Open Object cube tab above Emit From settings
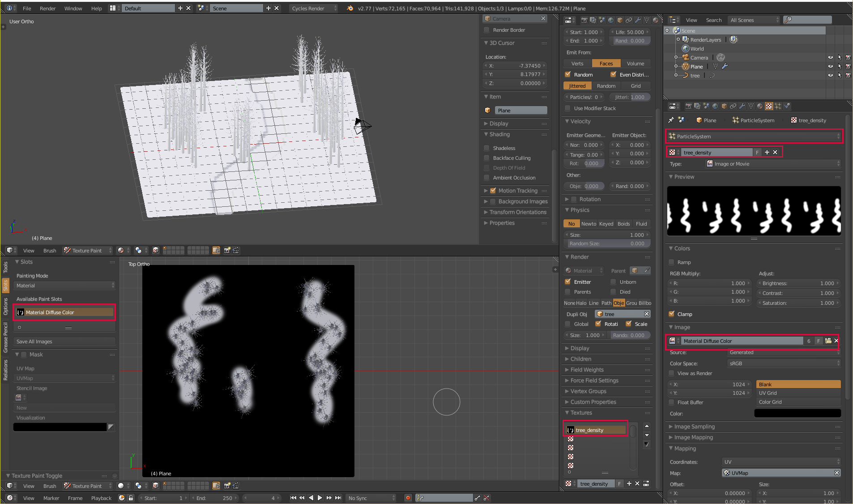853x504 pixels. point(620,20)
